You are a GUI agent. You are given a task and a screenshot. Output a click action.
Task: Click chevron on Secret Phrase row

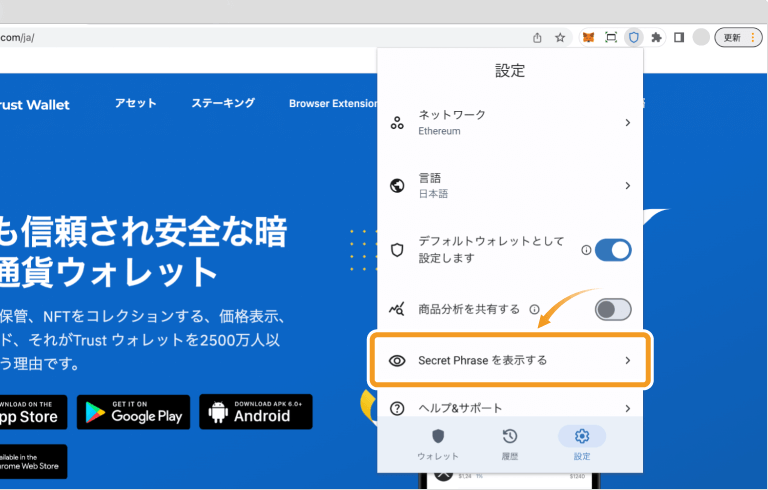(x=627, y=361)
